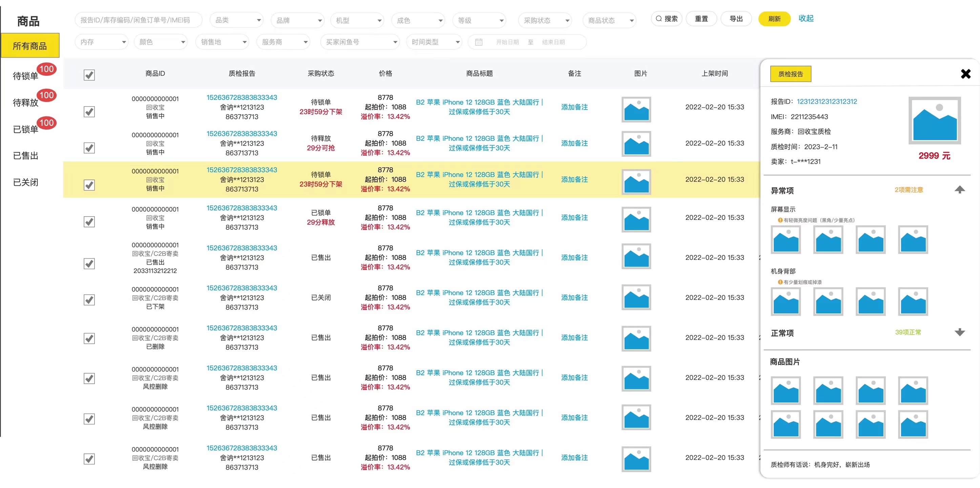The image size is (980, 488).
Task: Open image of highlighted yellow row
Action: pos(636,182)
